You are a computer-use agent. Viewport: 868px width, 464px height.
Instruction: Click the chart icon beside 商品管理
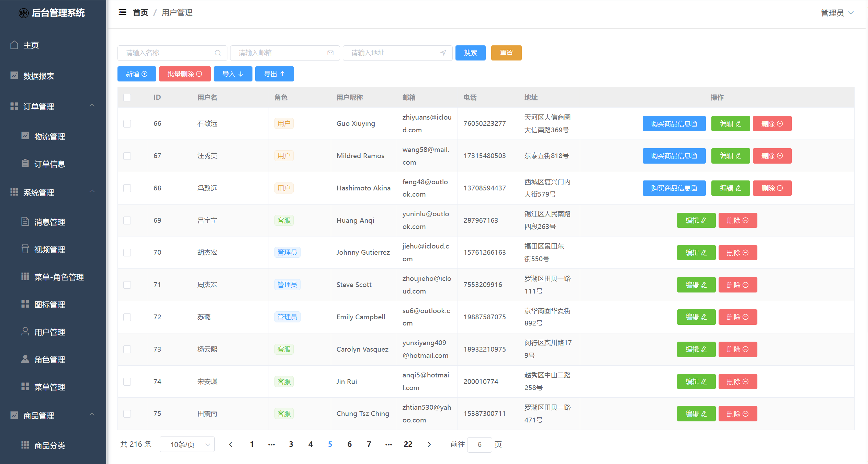pyautogui.click(x=14, y=415)
